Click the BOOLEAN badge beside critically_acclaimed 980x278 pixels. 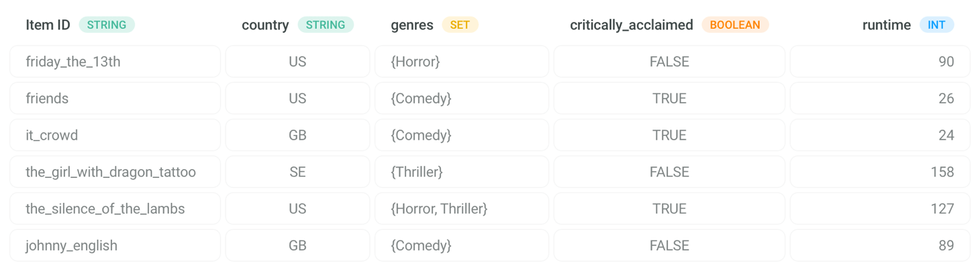pyautogui.click(x=735, y=25)
